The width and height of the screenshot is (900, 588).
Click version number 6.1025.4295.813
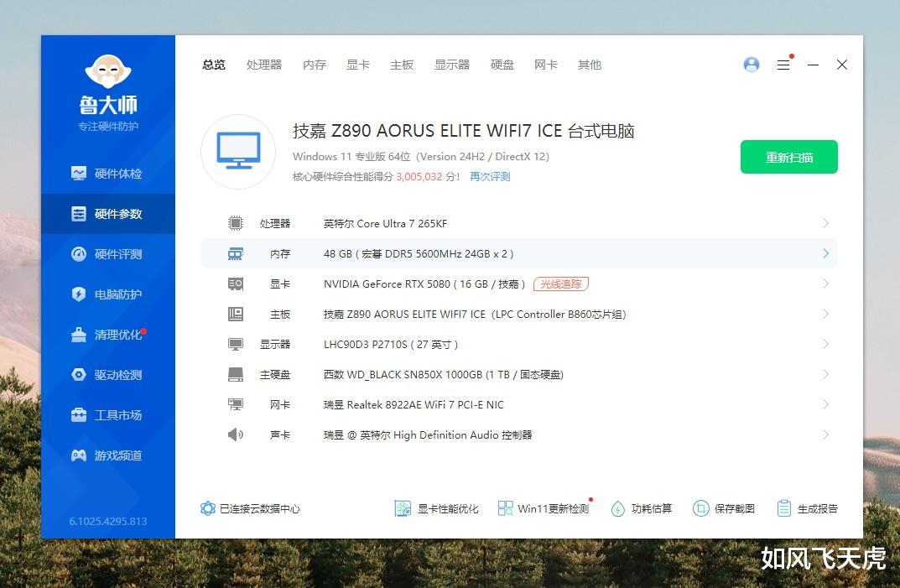108,522
